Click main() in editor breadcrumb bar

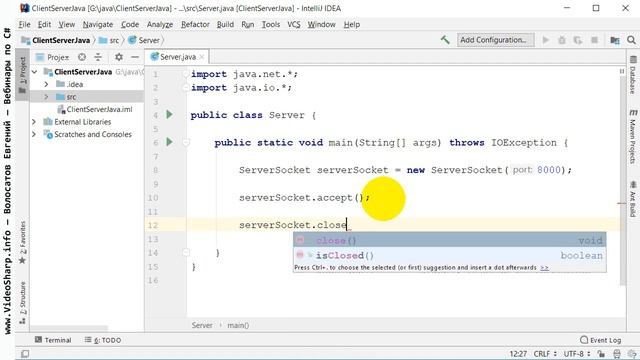[238, 325]
